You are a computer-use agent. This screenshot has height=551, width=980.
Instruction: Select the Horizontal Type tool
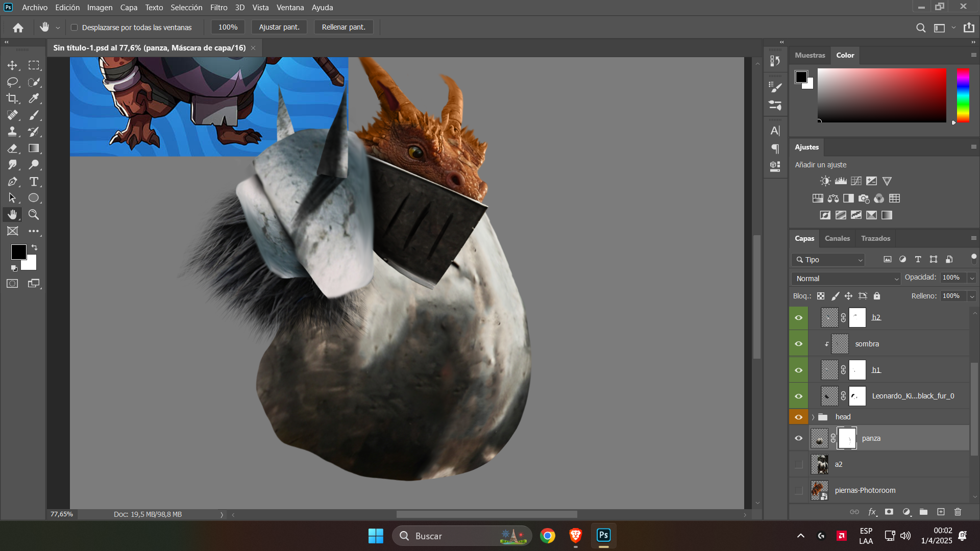[x=34, y=182]
